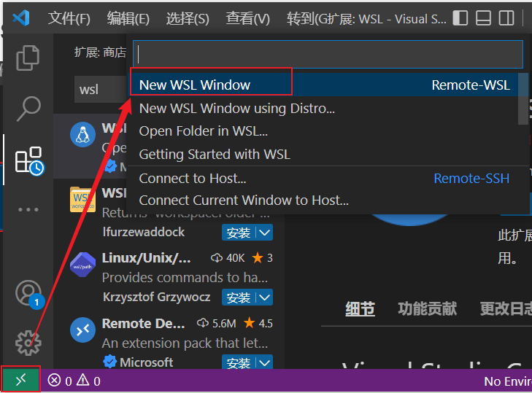Click the No Envir... status bar entry

click(508, 381)
